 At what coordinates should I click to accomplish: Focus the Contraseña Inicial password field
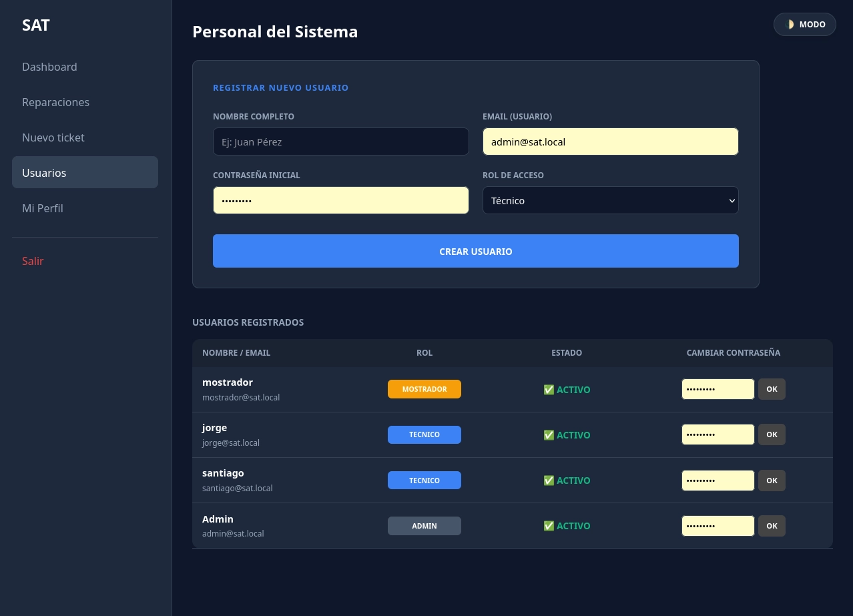tap(340, 200)
